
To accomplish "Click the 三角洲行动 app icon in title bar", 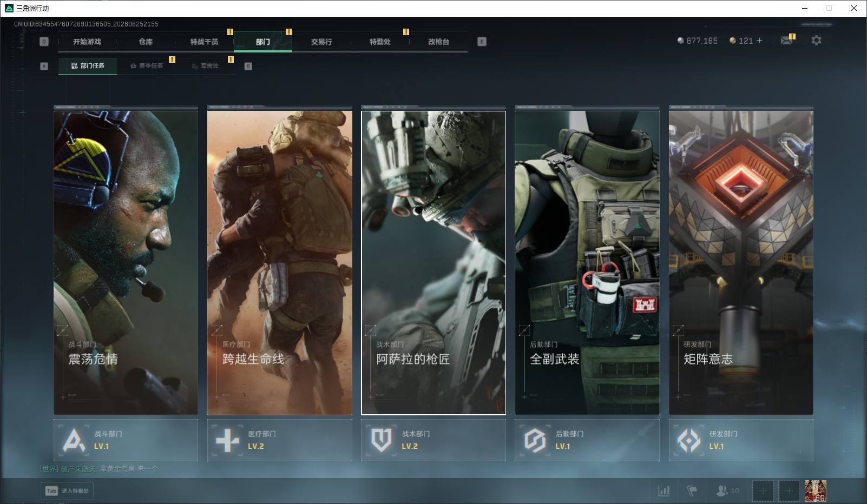I will click(9, 8).
